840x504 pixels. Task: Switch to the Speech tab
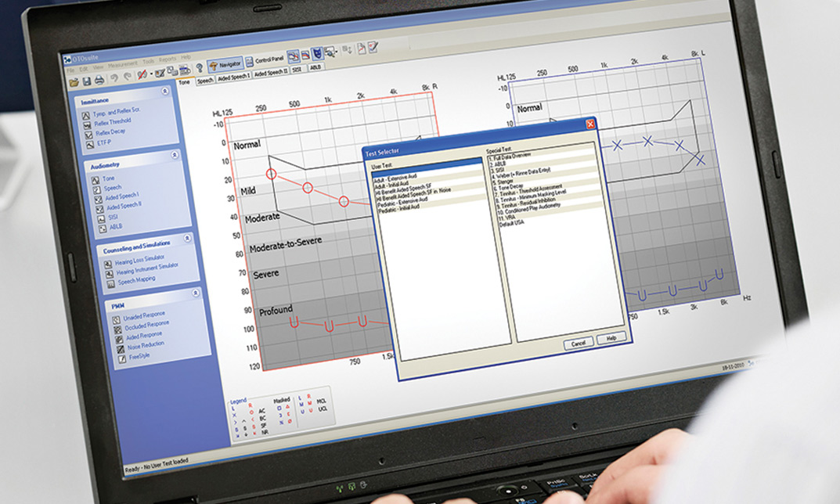click(x=204, y=81)
